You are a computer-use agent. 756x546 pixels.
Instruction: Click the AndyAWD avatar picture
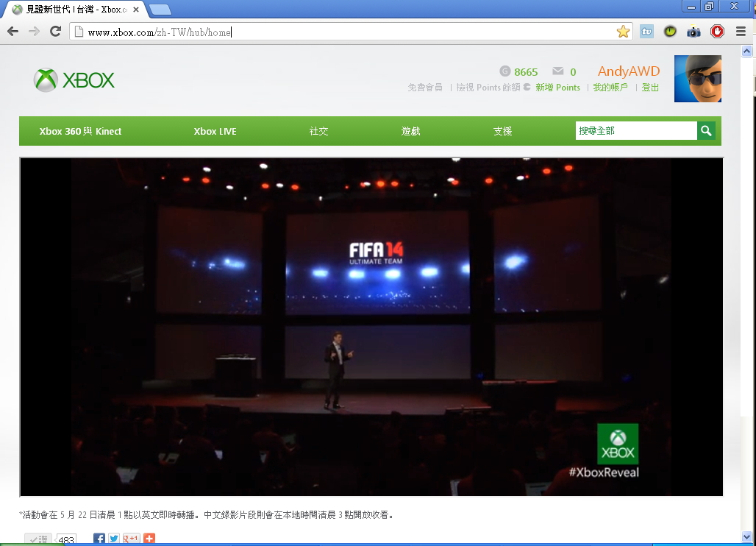(x=698, y=79)
